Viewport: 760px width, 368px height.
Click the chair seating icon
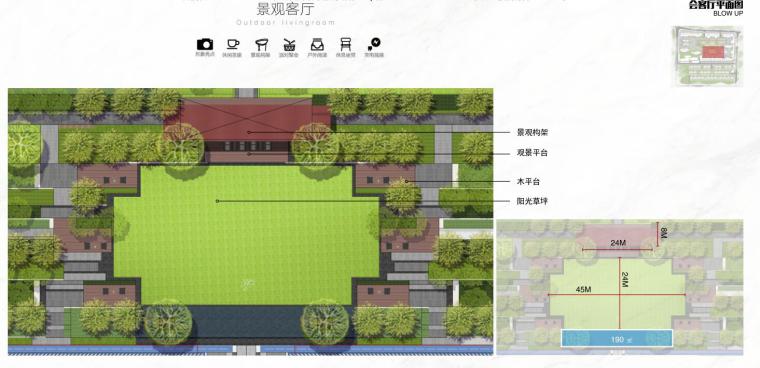[x=345, y=45]
